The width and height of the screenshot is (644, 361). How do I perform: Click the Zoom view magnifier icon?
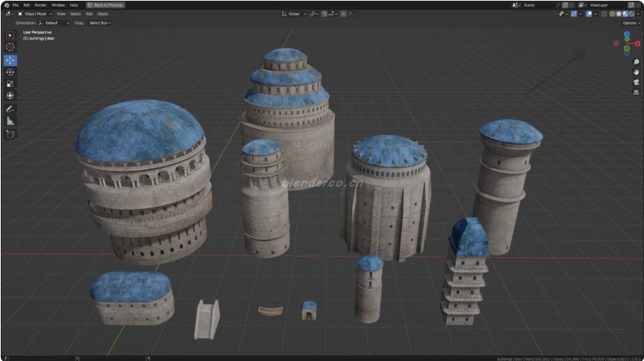pyautogui.click(x=636, y=62)
